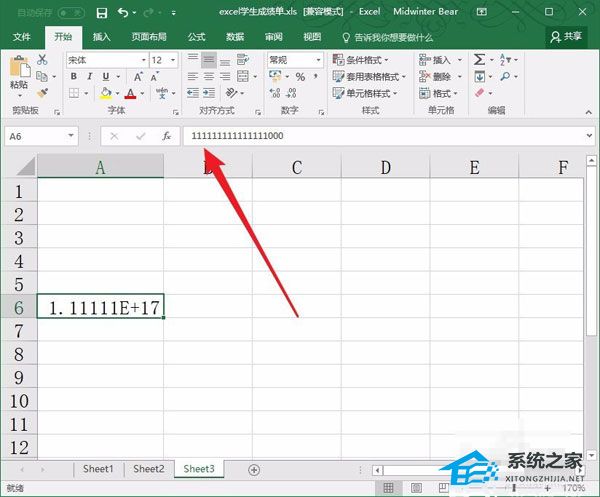Apply the red Font Color
600x497 pixels.
click(130, 93)
